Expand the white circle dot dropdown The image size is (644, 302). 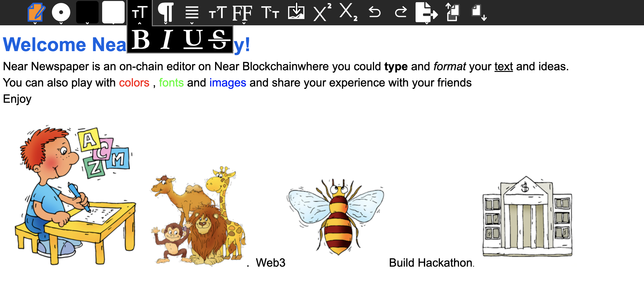61,12
